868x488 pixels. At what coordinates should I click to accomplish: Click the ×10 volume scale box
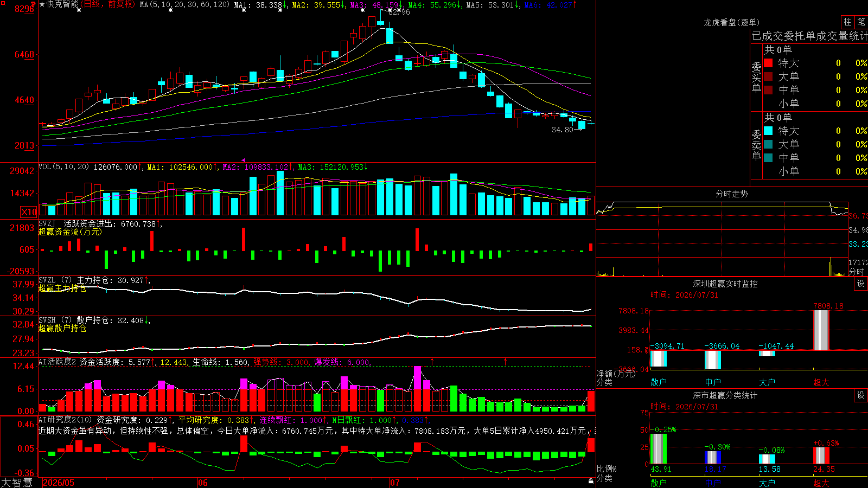point(29,212)
